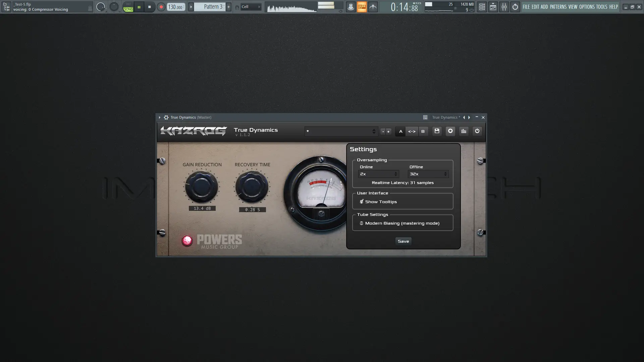This screenshot has width=644, height=362.
Task: Enable Show Tooltips checkbox
Action: tap(362, 201)
